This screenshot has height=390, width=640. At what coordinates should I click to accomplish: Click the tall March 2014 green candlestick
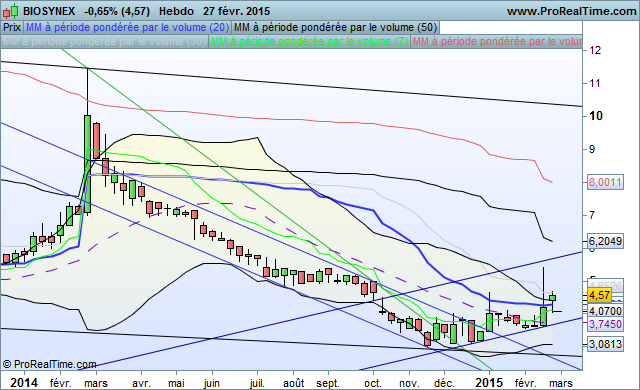tap(87, 164)
